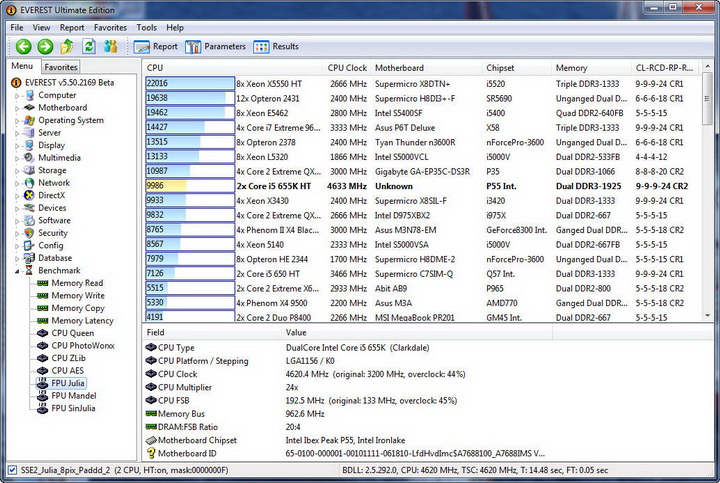Open the View menu

[41, 28]
